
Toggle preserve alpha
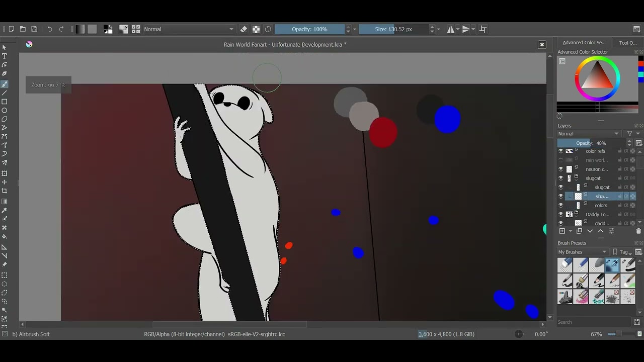pyautogui.click(x=256, y=29)
